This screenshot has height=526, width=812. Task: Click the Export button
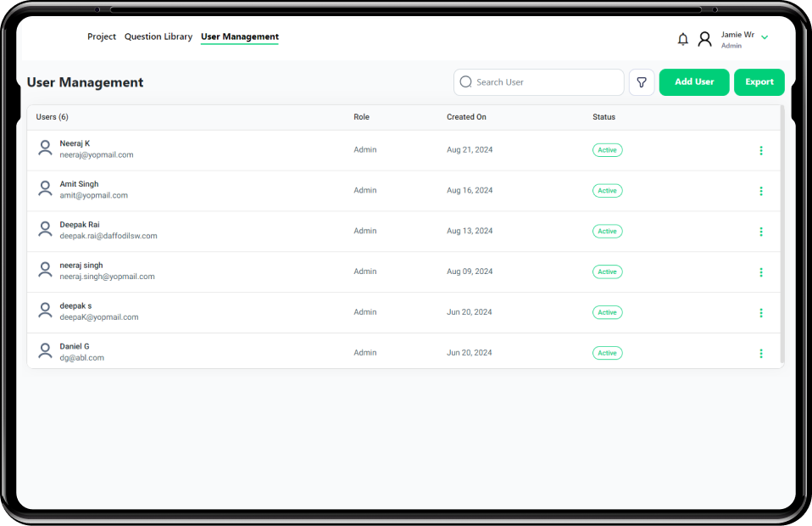click(x=759, y=82)
